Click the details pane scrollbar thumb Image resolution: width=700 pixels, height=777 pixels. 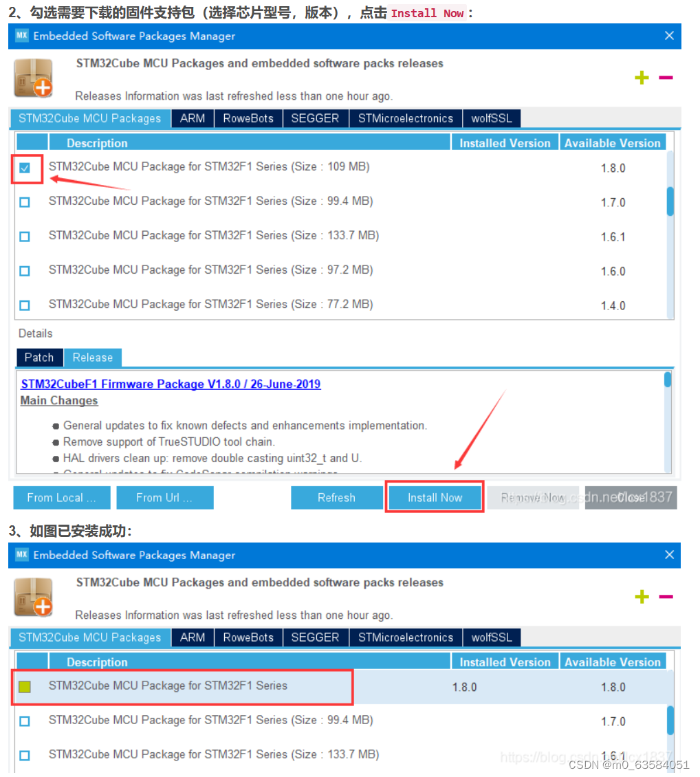tap(668, 380)
